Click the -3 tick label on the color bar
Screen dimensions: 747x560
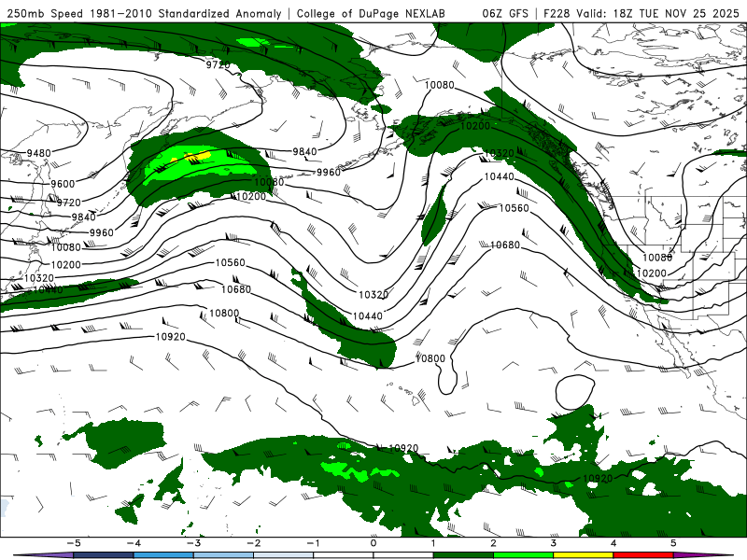click(193, 543)
